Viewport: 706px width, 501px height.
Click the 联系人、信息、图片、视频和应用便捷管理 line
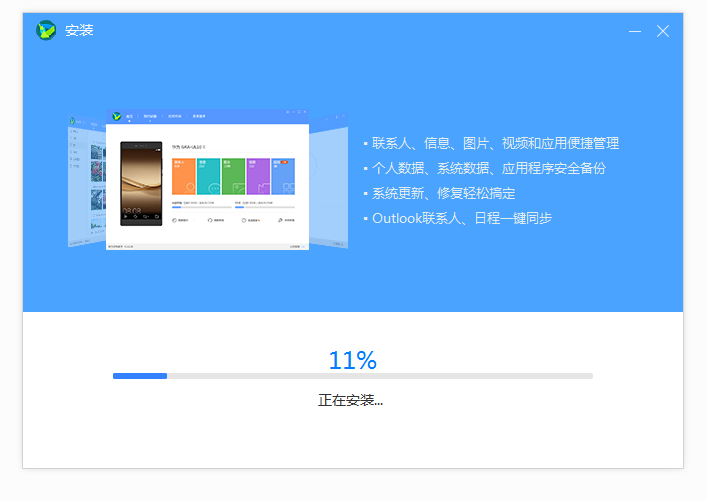tap(495, 143)
